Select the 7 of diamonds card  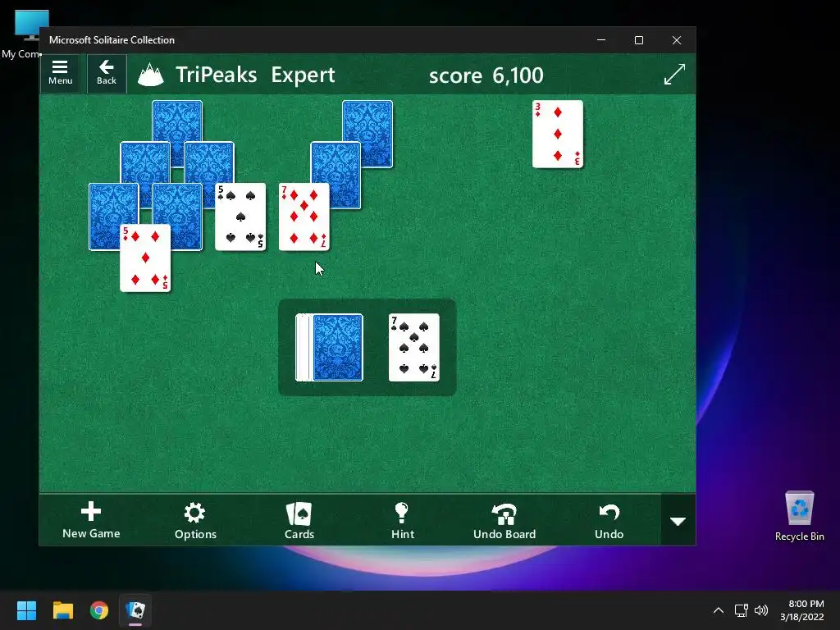tap(304, 217)
